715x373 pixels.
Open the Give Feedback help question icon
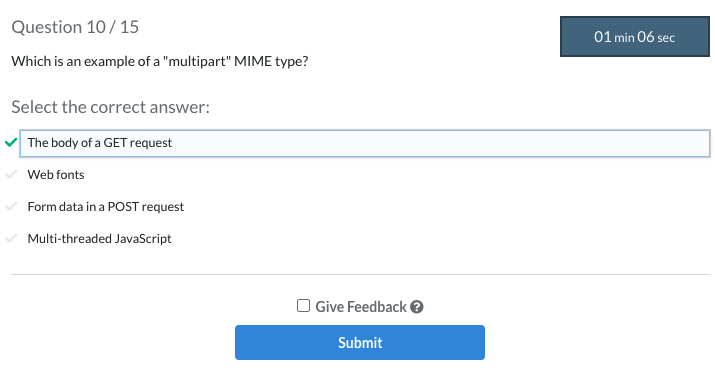point(416,307)
